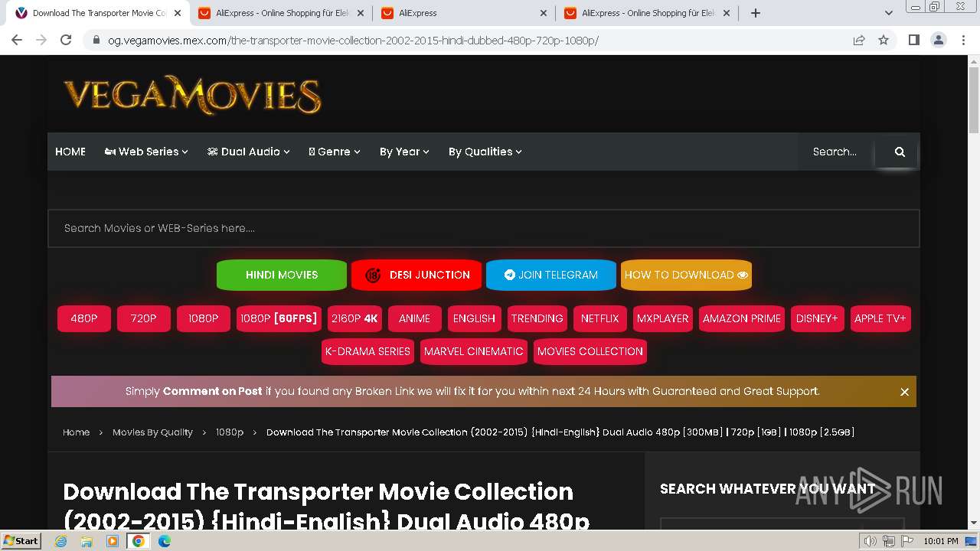980x551 pixels.
Task: Open the K-DRAMA SERIES category
Action: pos(367,351)
